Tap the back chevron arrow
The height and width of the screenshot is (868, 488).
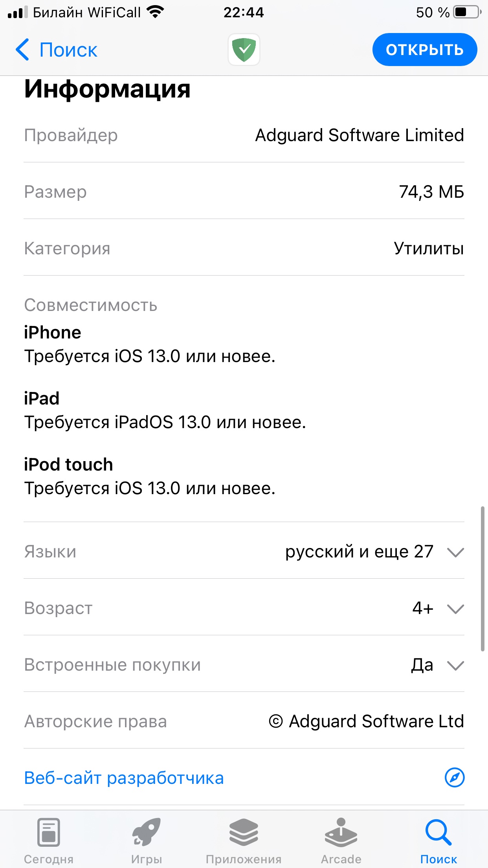(x=22, y=50)
